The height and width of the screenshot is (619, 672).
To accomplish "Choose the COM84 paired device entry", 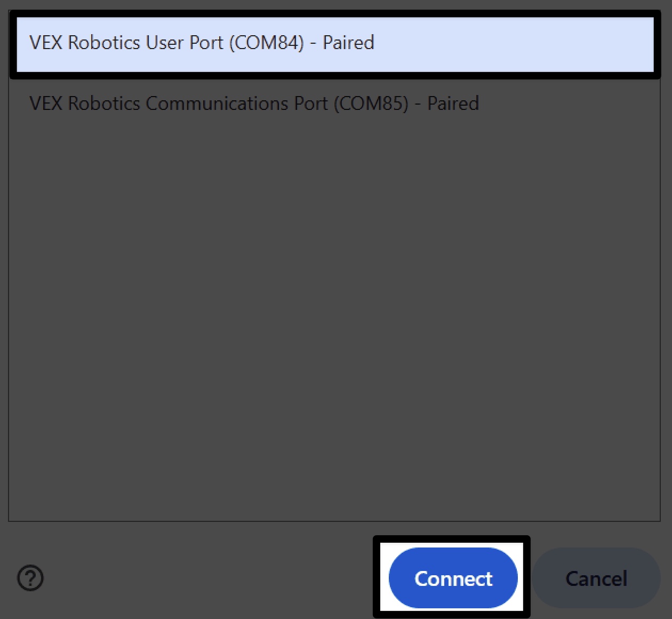I will 202,43.
